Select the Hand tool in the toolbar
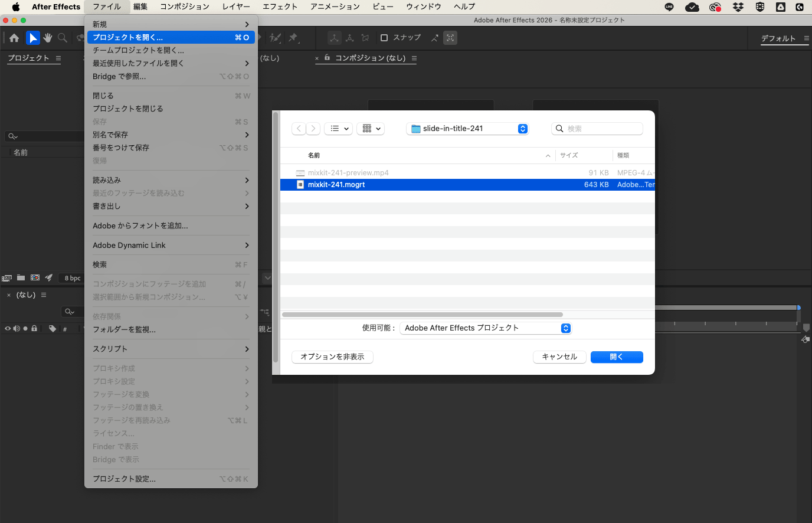This screenshot has width=812, height=523. click(x=47, y=37)
